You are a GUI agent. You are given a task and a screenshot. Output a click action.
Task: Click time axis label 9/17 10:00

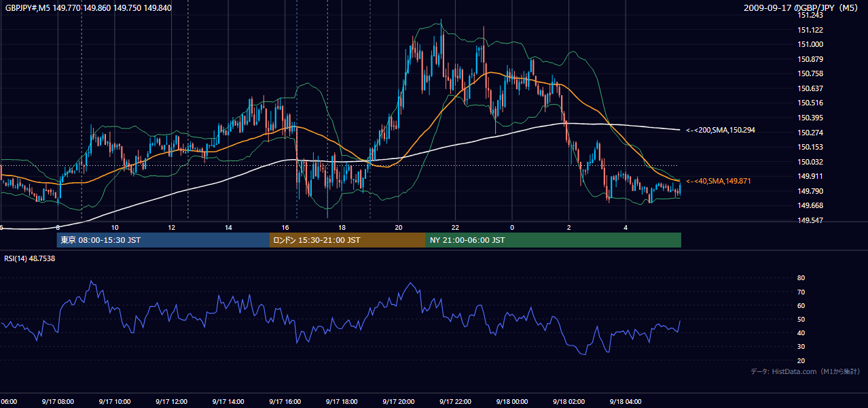point(115,401)
